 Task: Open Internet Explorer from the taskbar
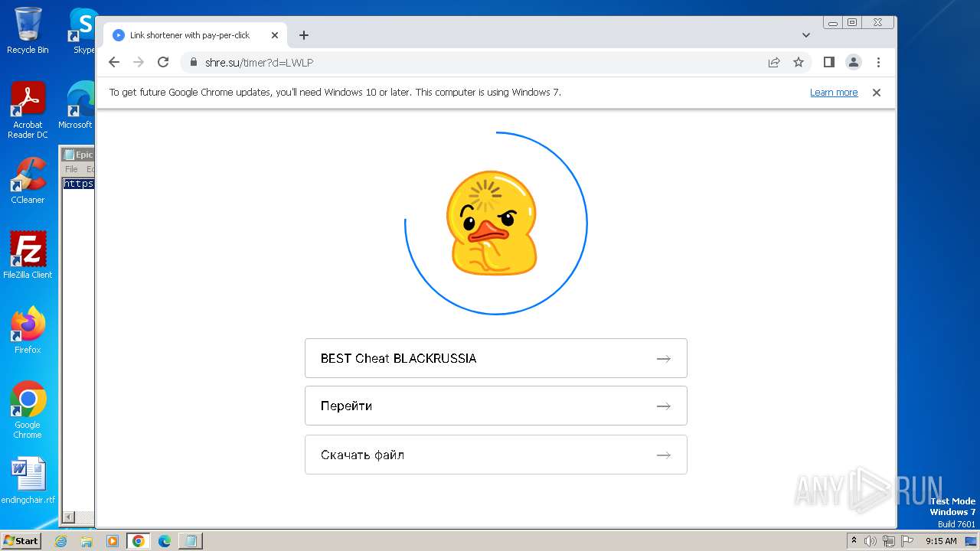[x=61, y=541]
